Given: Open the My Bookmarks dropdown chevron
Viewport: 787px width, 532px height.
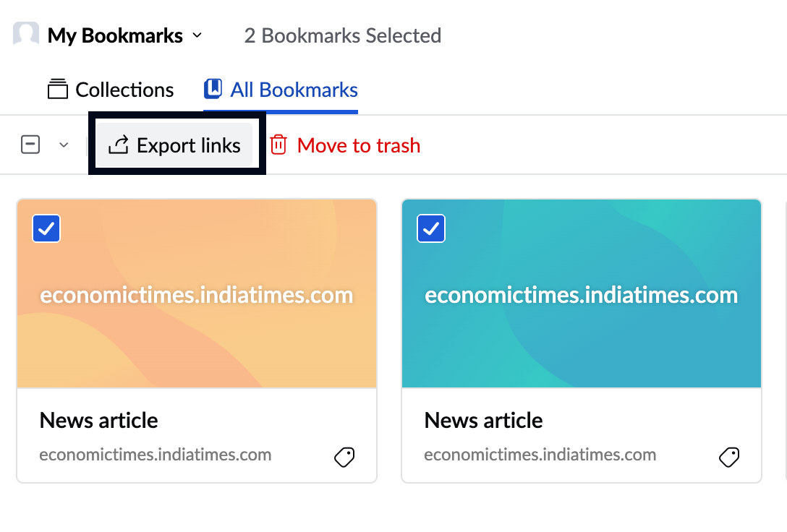Looking at the screenshot, I should (x=197, y=35).
